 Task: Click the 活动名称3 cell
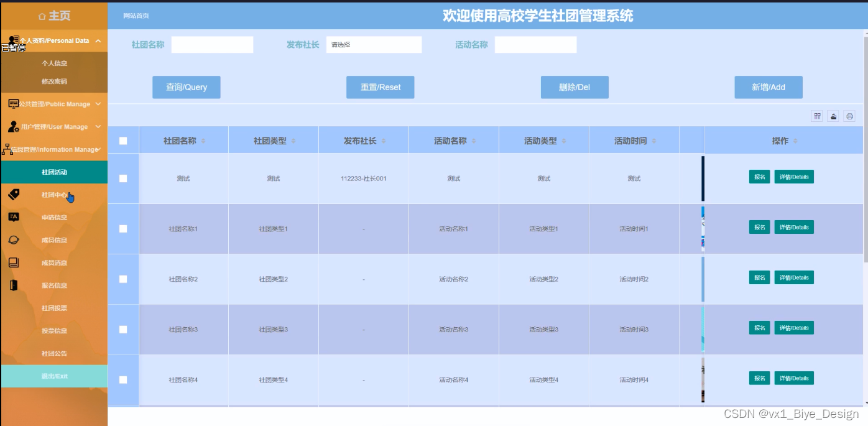tap(454, 329)
